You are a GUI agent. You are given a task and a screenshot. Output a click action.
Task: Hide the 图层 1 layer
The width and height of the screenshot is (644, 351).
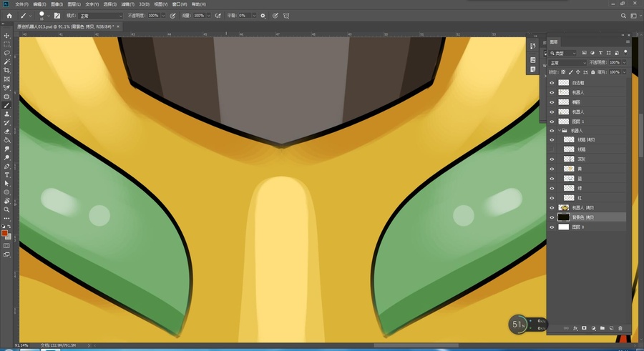pyautogui.click(x=552, y=122)
